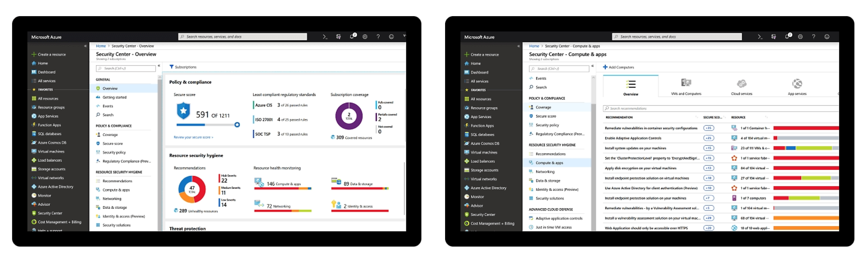Click the subscription coverage donut chart

349,116
